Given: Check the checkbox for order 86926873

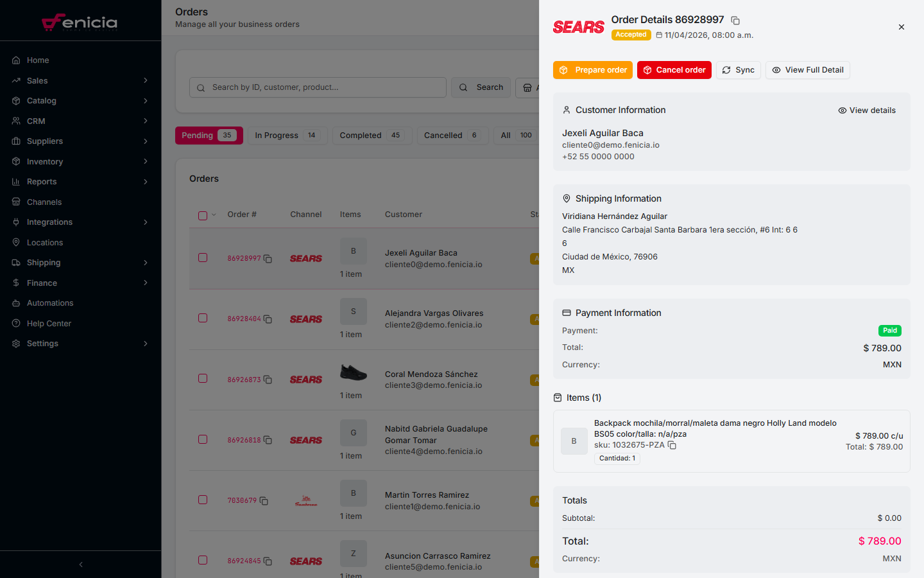Looking at the screenshot, I should [203, 380].
